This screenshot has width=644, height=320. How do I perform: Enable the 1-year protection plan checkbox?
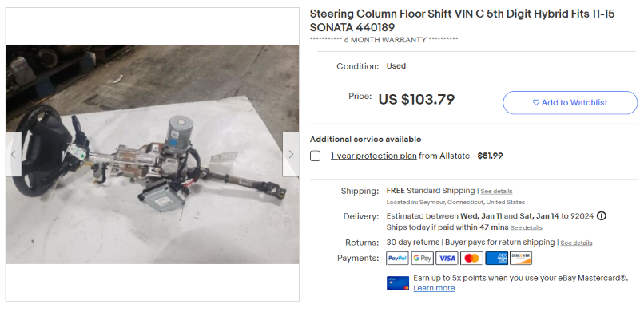pyautogui.click(x=316, y=156)
